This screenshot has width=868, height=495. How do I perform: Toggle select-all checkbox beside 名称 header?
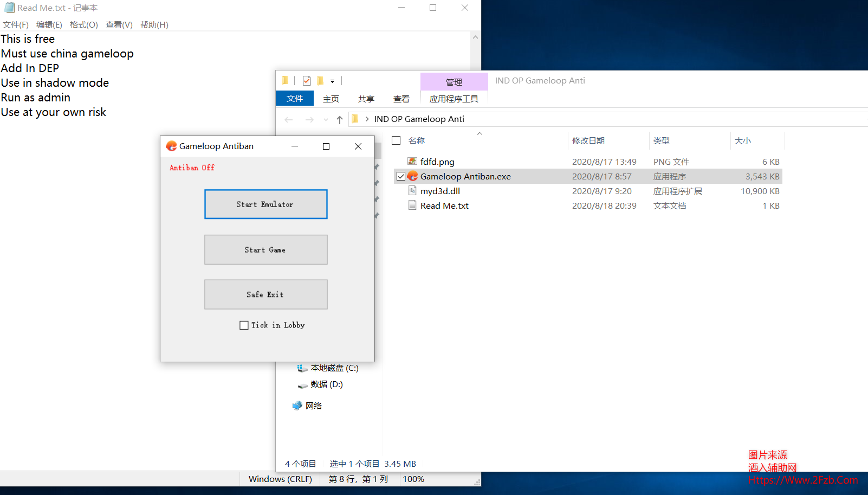(x=396, y=140)
